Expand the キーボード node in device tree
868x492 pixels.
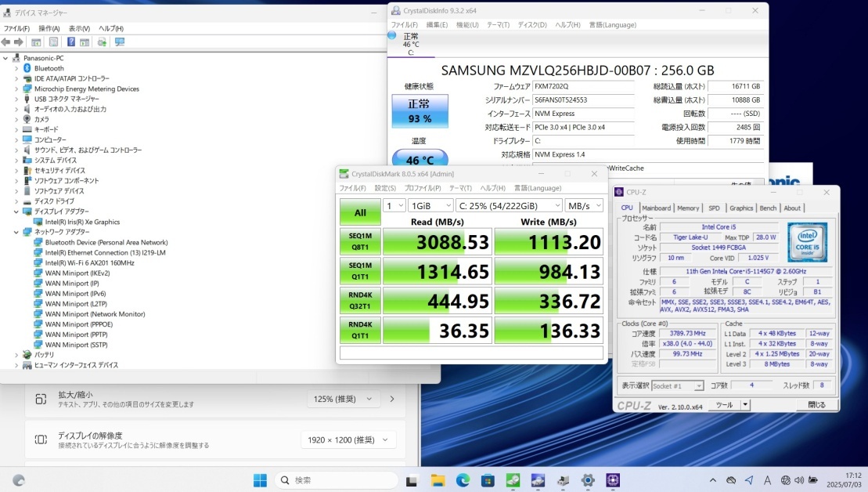coord(16,129)
